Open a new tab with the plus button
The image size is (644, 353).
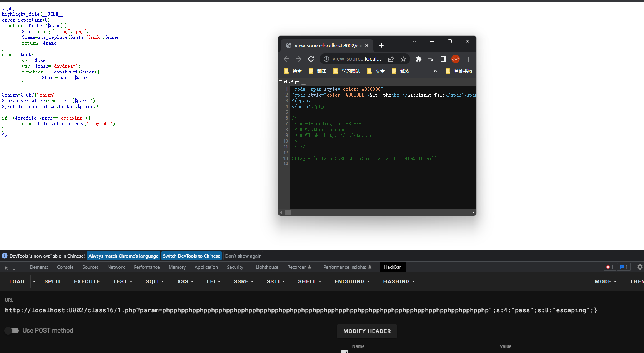[381, 45]
